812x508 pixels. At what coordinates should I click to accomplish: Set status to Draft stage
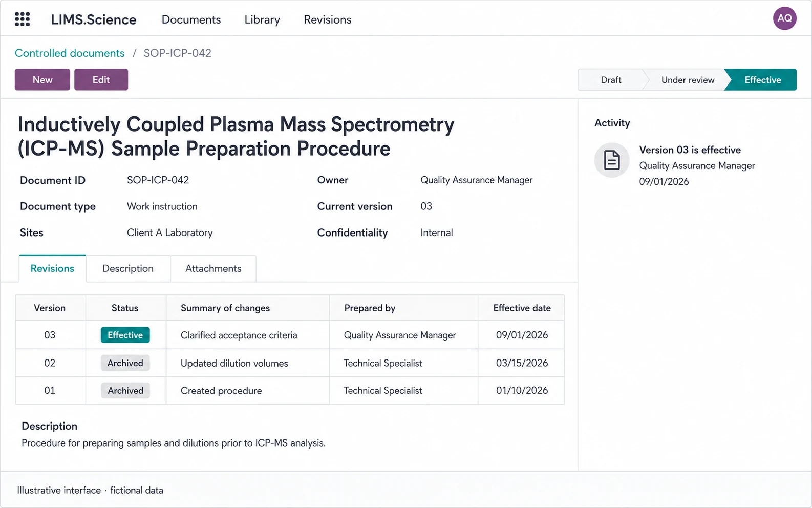coord(611,80)
